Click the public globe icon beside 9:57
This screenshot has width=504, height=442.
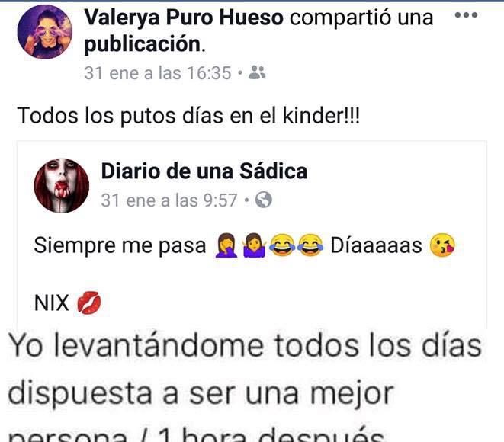point(264,200)
